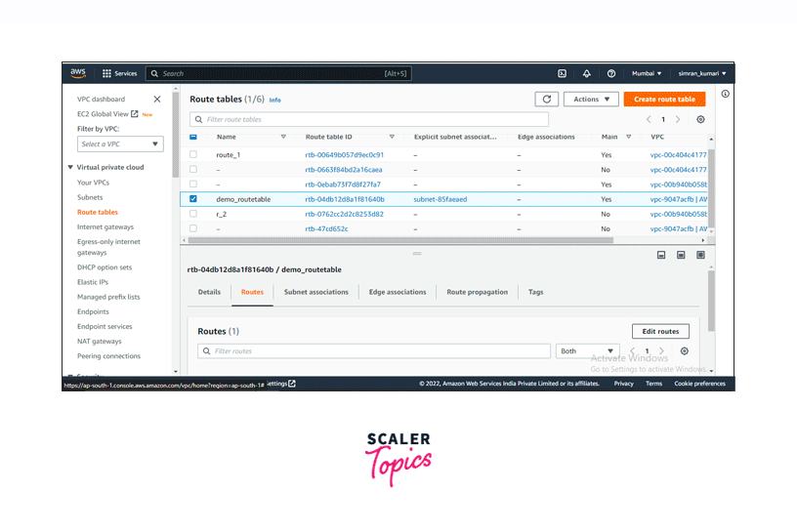Expand the Select a VPC filter dropdown

tap(120, 144)
